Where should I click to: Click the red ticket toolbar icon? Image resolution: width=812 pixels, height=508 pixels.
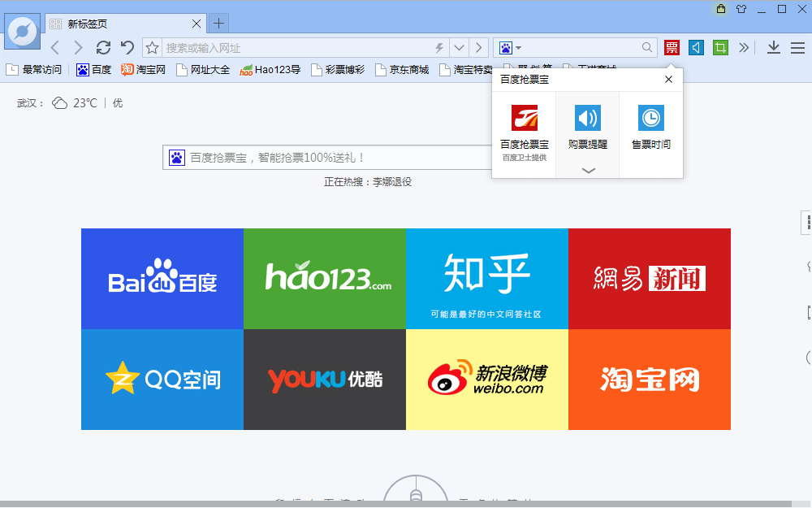[x=672, y=48]
